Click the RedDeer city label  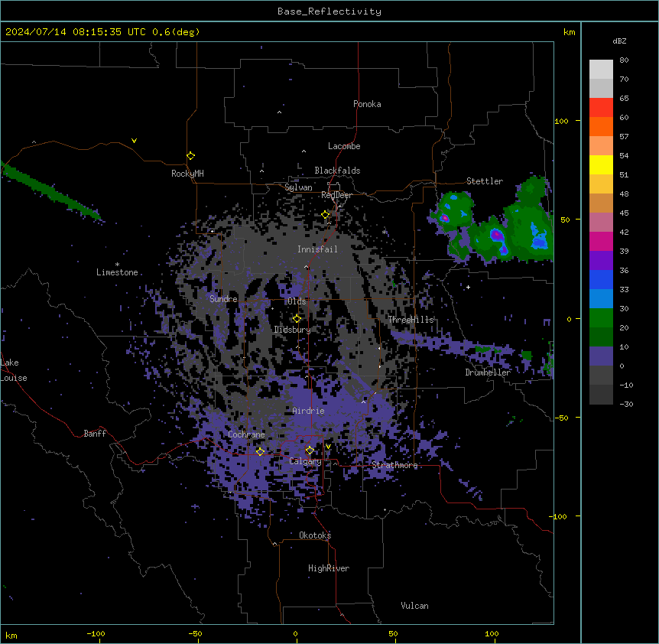click(x=336, y=195)
